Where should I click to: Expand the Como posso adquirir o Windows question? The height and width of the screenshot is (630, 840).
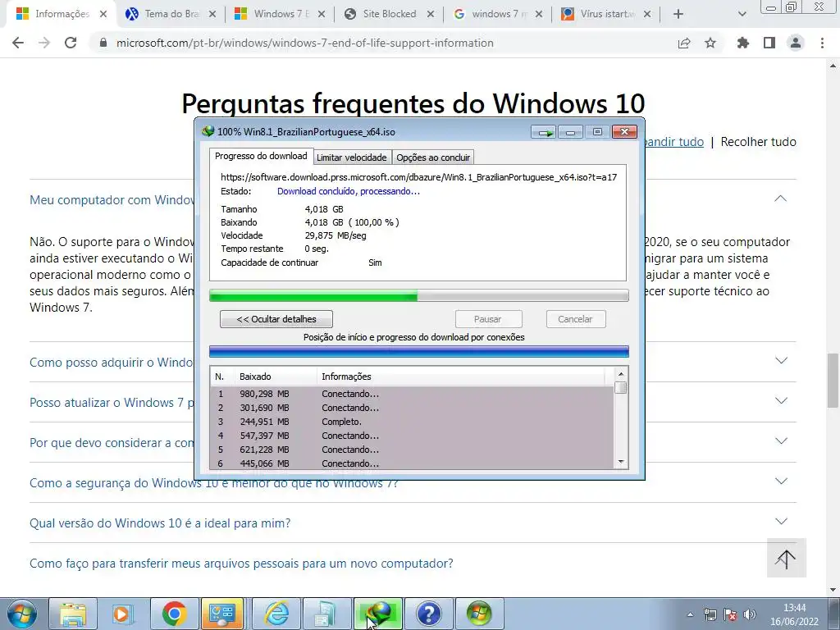click(781, 361)
